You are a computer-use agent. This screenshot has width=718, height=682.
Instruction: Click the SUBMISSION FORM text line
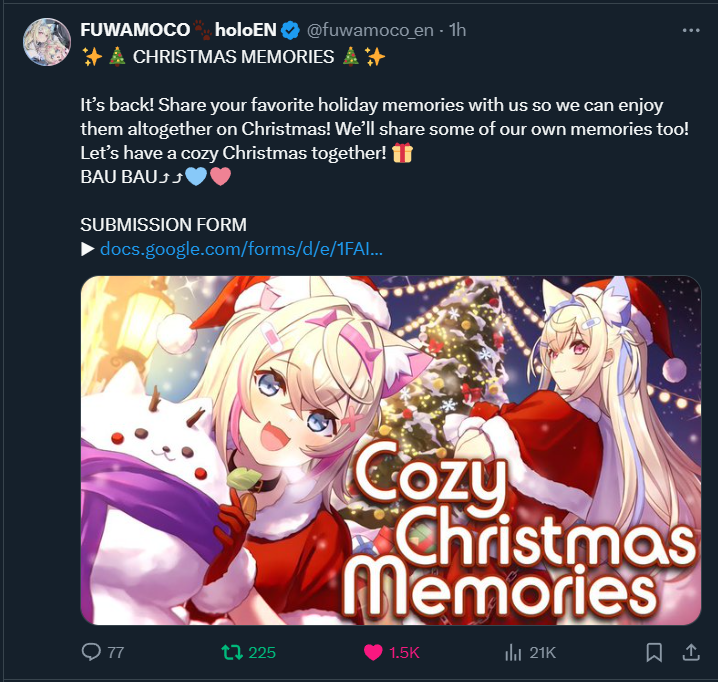click(163, 225)
